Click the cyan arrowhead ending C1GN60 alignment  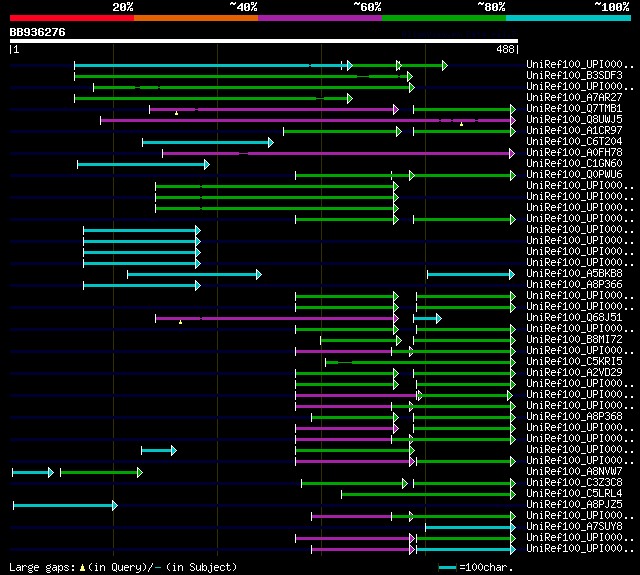pyautogui.click(x=207, y=164)
